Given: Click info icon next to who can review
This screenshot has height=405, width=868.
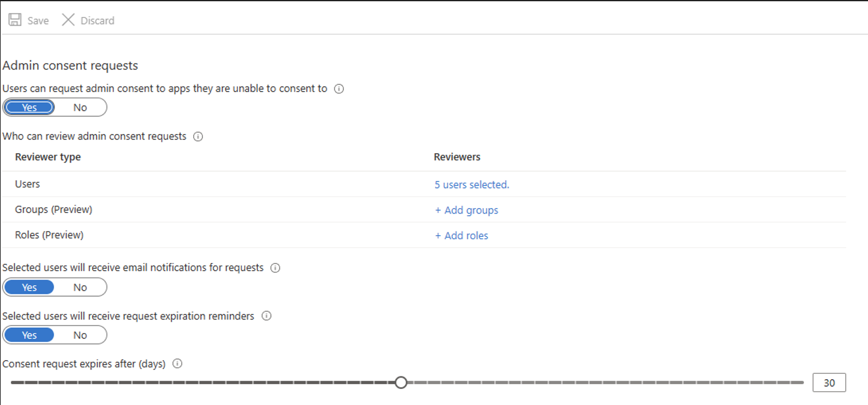Looking at the screenshot, I should tap(198, 136).
